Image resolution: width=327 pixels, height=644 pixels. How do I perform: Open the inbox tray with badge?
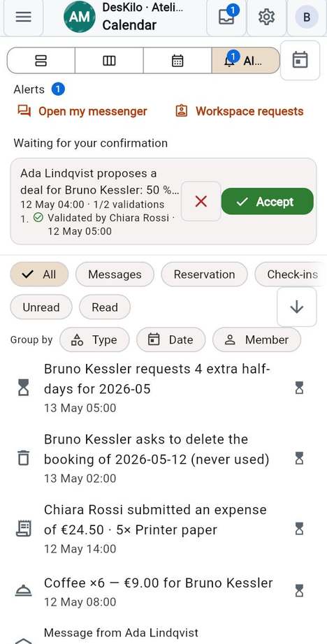tap(226, 17)
